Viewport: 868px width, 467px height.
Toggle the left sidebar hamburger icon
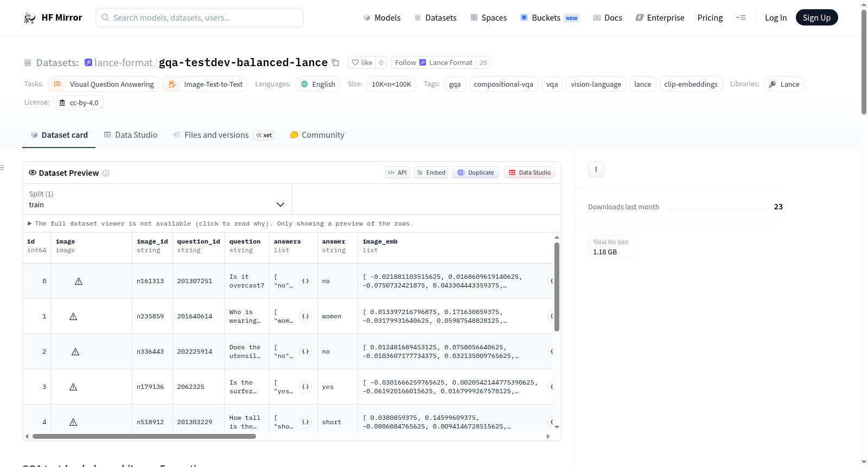pos(2,168)
